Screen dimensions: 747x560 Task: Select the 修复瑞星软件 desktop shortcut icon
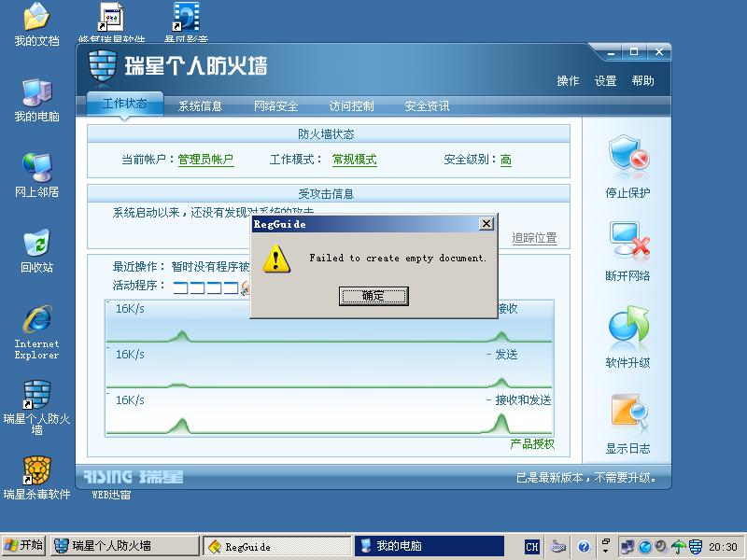tap(111, 17)
